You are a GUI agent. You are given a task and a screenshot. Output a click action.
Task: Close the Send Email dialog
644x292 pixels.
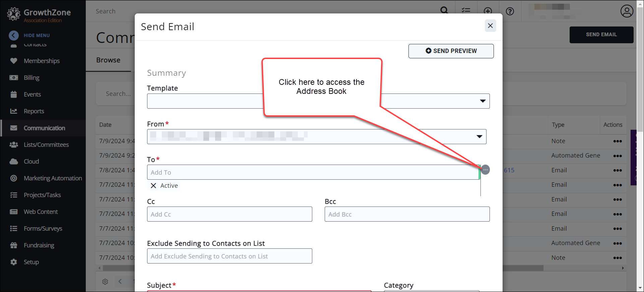pos(490,26)
